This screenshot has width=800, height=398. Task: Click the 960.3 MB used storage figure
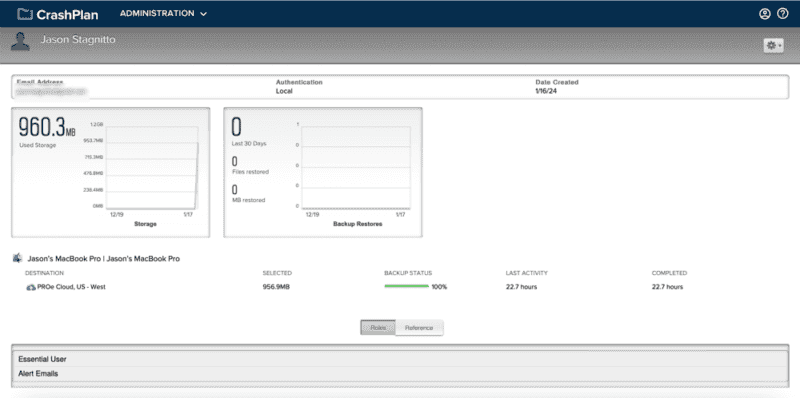pos(47,128)
